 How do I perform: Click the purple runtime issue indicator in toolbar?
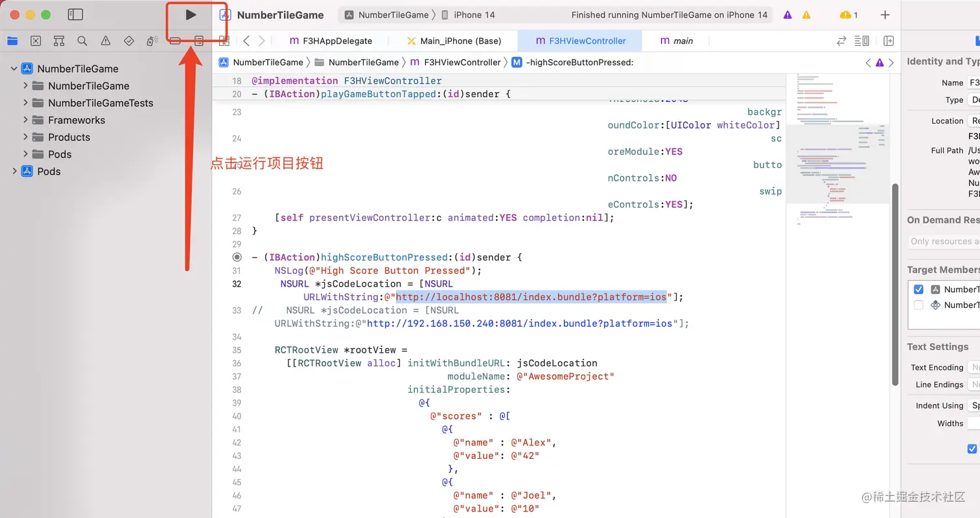point(787,15)
